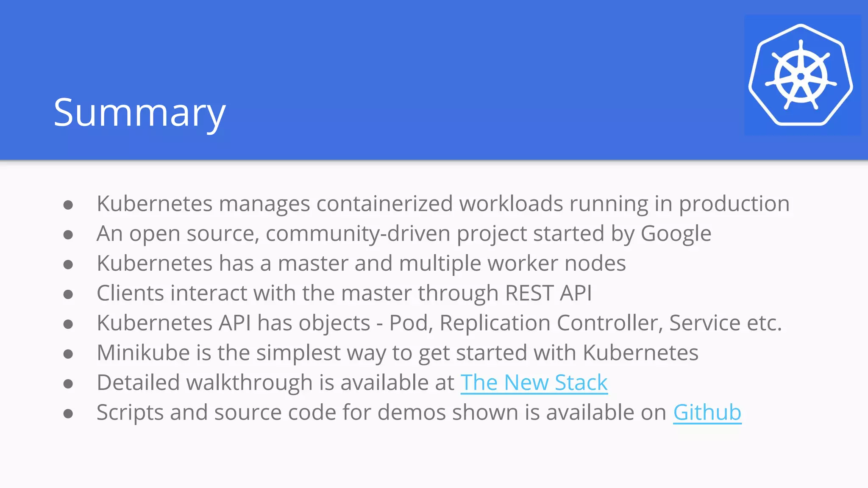Click the master and worker nodes text
The image size is (868, 488).
361,263
